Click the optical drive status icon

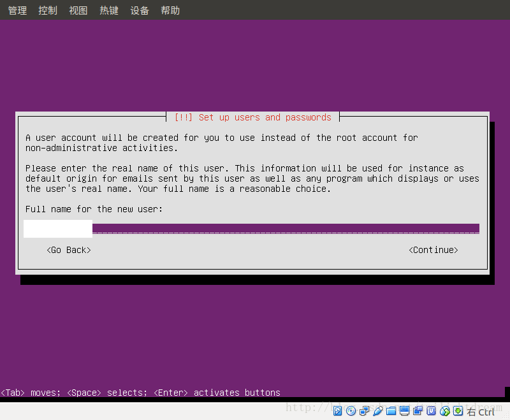[x=351, y=410]
